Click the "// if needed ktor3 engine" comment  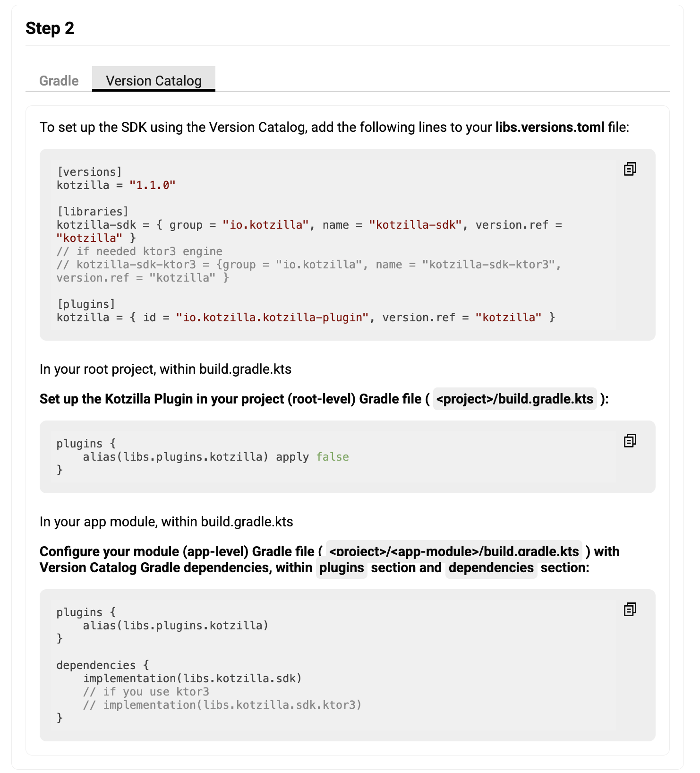(x=140, y=251)
